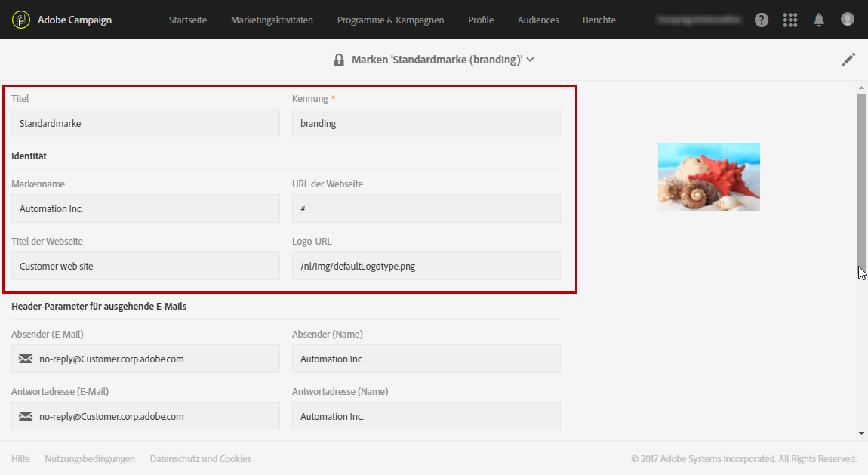This screenshot has height=475, width=868.
Task: Go to Startseite in the top menu
Action: (188, 20)
